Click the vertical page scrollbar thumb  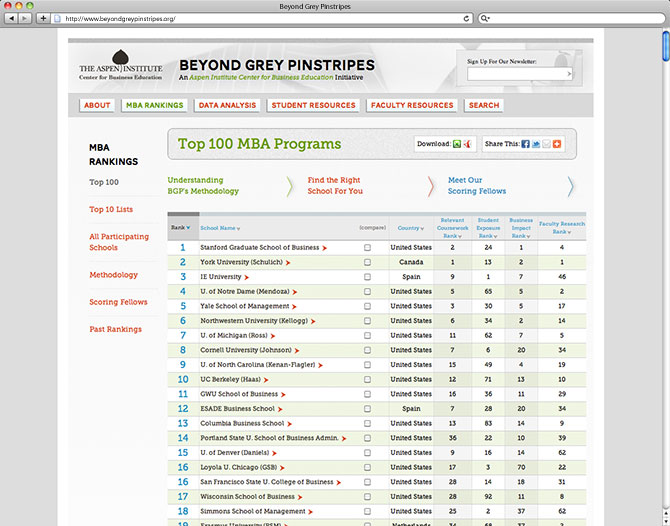tap(666, 46)
